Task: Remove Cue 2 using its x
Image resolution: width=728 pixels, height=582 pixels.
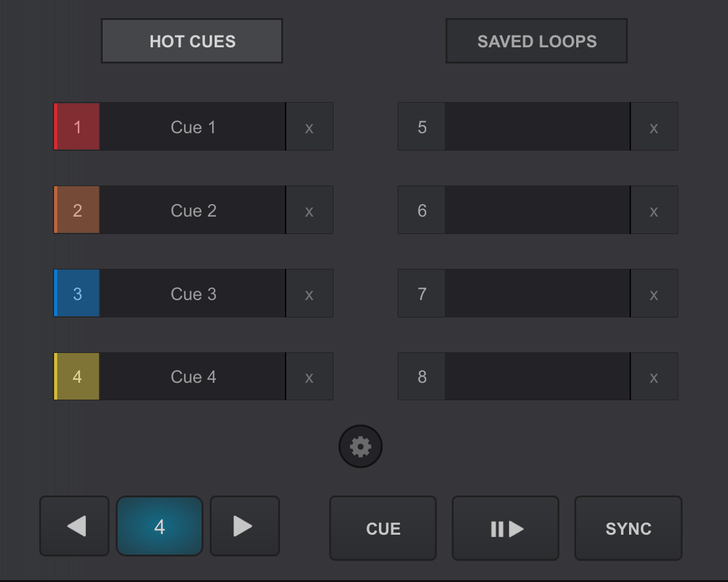Action: [x=309, y=210]
